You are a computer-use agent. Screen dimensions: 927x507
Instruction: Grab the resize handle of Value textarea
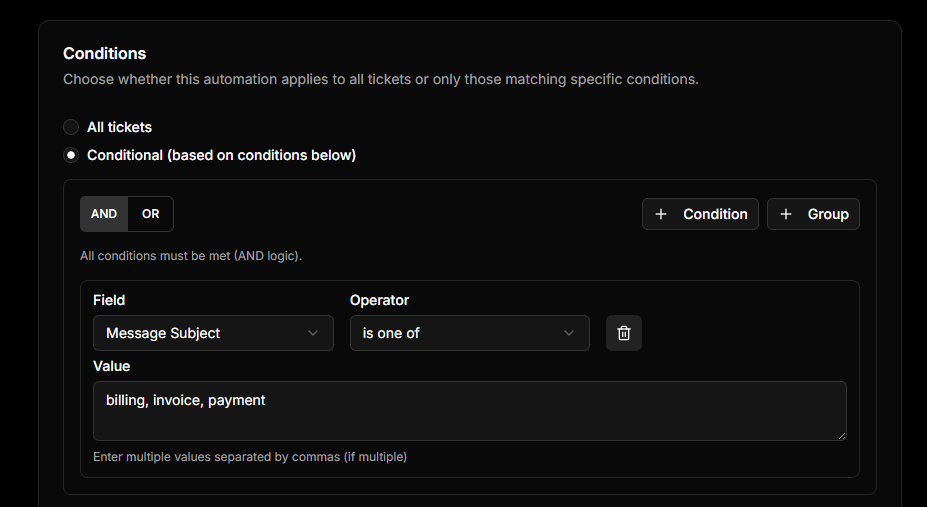coord(841,435)
